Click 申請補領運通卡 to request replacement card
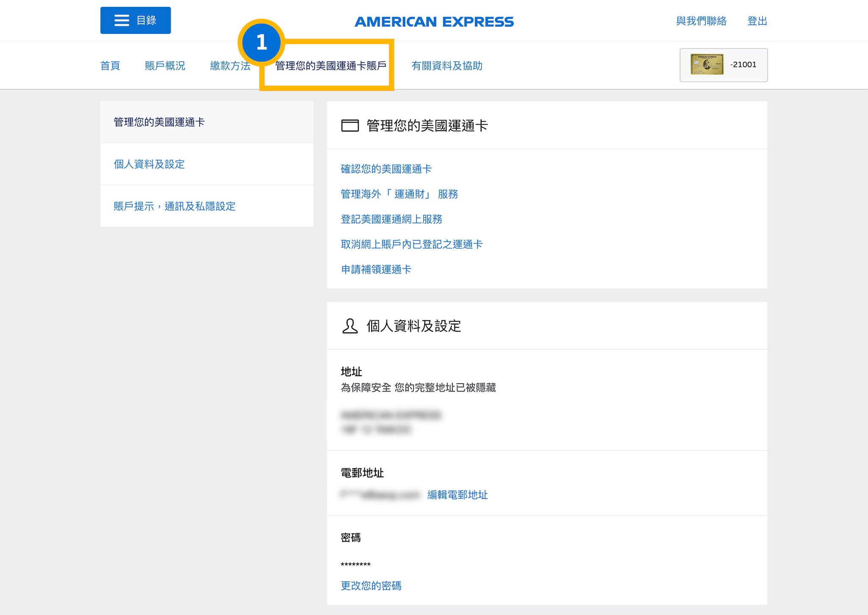The height and width of the screenshot is (615, 868). coord(376,269)
